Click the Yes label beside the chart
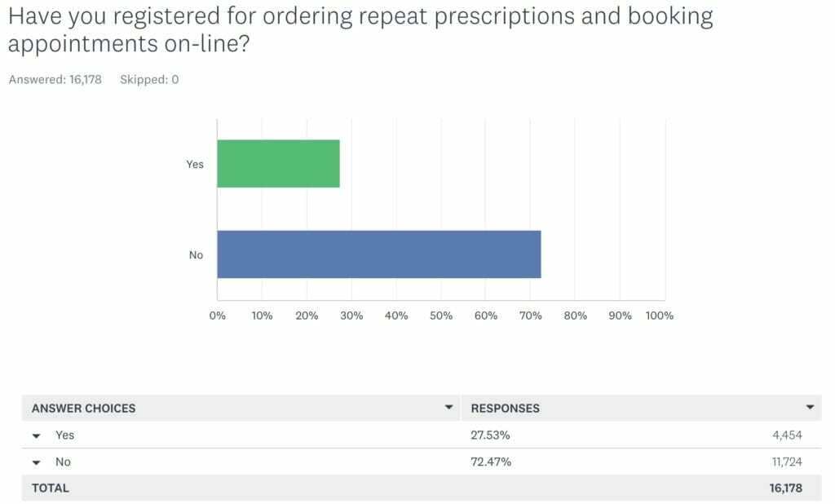835x504 pixels. pos(195,164)
